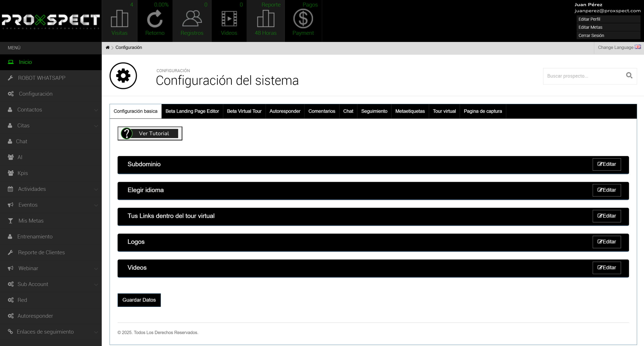Screen dimensions: 644x346
Task: Open the Videos film strip icon
Action: (x=229, y=19)
